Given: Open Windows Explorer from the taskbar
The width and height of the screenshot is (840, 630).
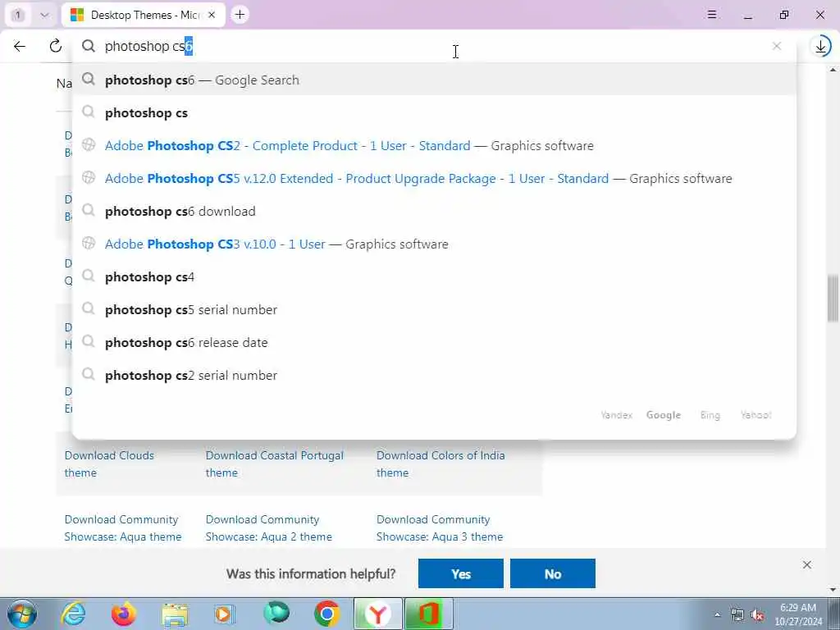Looking at the screenshot, I should coord(175,614).
